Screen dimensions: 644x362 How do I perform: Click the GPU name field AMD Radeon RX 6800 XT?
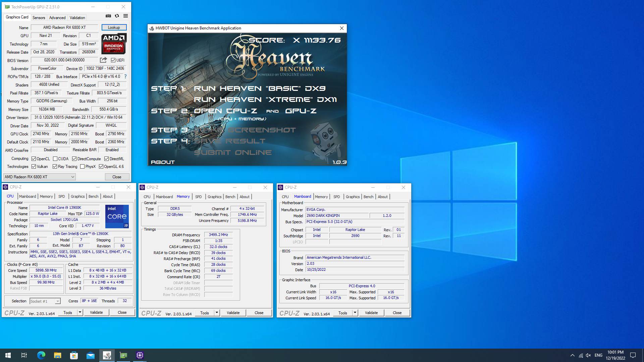pyautogui.click(x=64, y=27)
